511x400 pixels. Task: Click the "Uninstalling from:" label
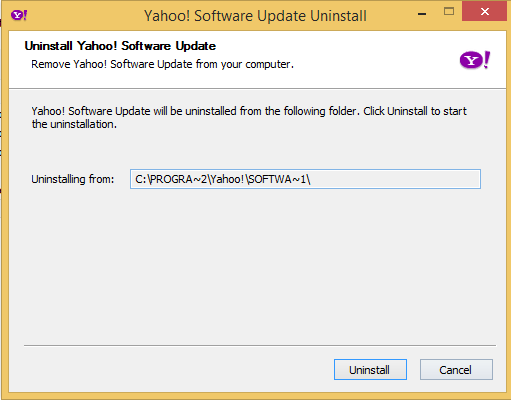(x=73, y=179)
